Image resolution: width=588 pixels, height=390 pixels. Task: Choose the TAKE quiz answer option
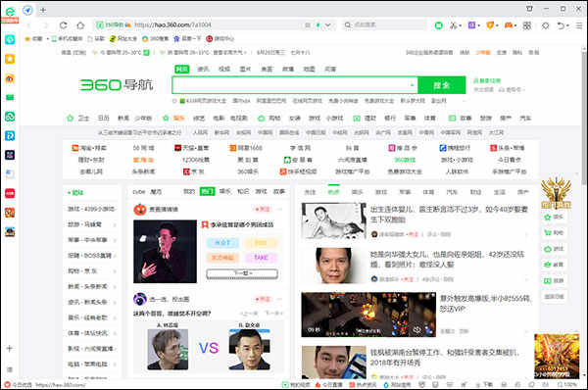pos(261,258)
